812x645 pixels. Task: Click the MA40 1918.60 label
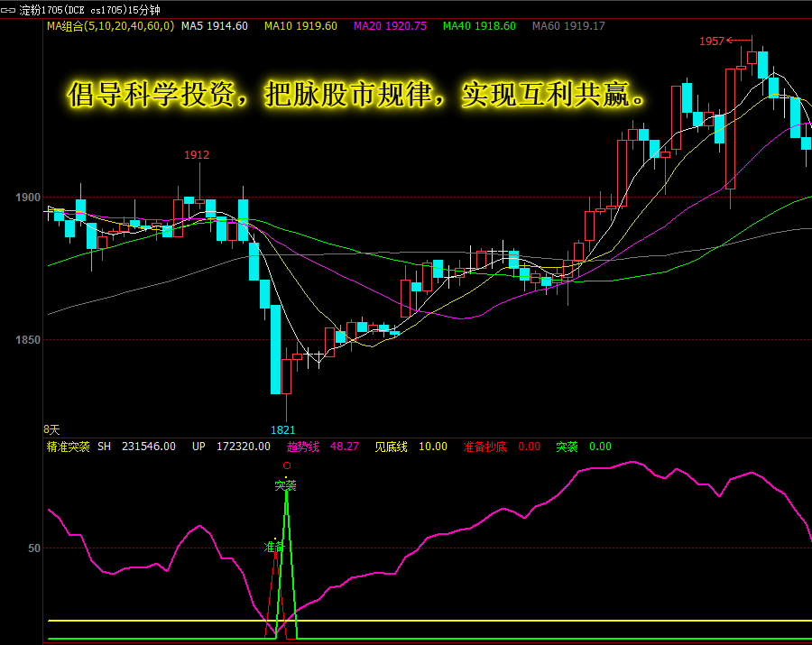(x=479, y=26)
